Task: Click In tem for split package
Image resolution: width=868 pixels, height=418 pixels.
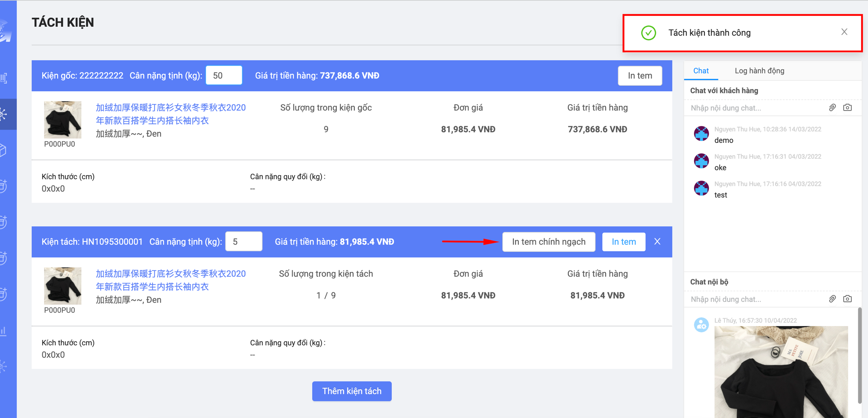Action: pos(623,242)
